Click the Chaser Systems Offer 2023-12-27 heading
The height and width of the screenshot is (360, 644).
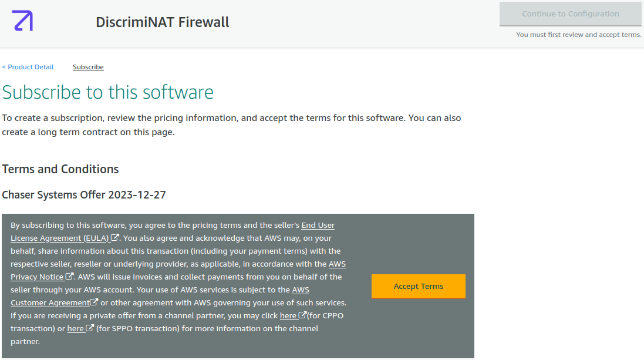pyautogui.click(x=84, y=194)
